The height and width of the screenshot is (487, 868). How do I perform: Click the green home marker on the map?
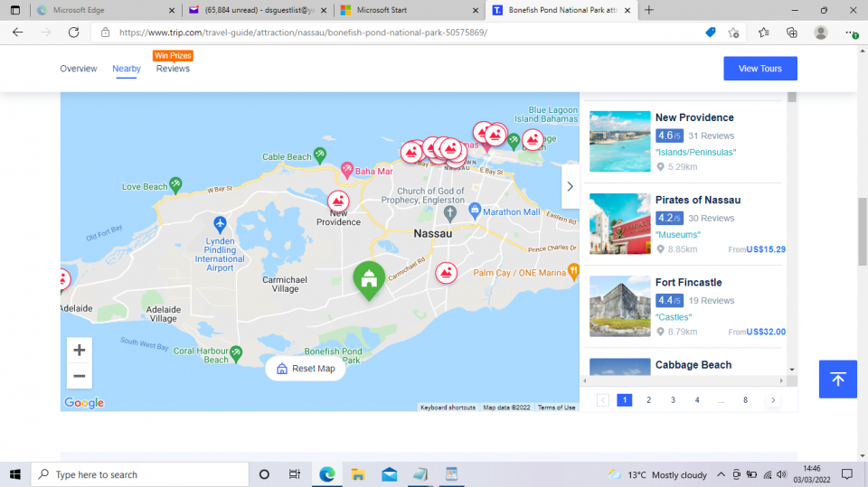[369, 280]
